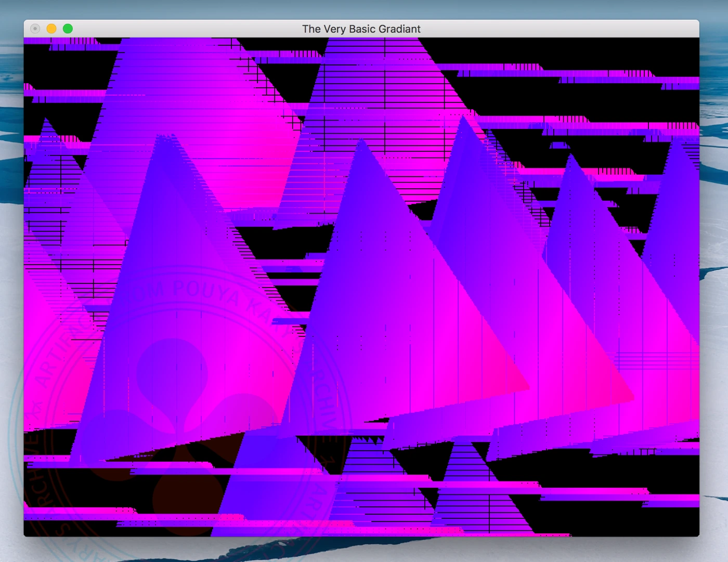
Task: Click the black area in canvas top-right corner
Action: (624, 52)
